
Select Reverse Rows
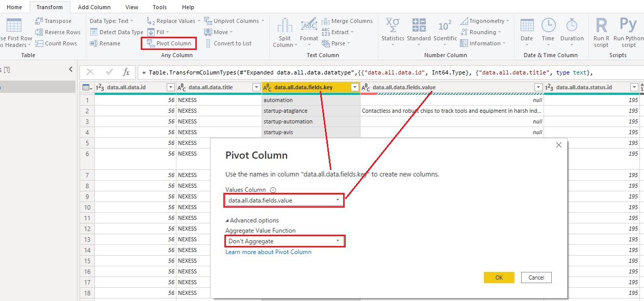click(x=58, y=32)
